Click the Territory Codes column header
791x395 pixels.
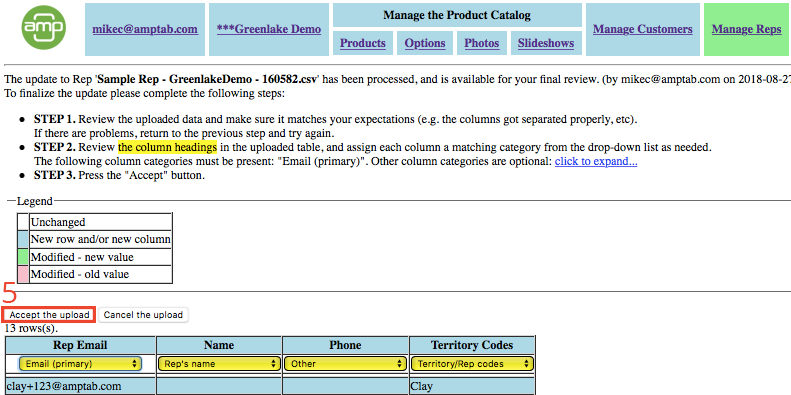472,345
